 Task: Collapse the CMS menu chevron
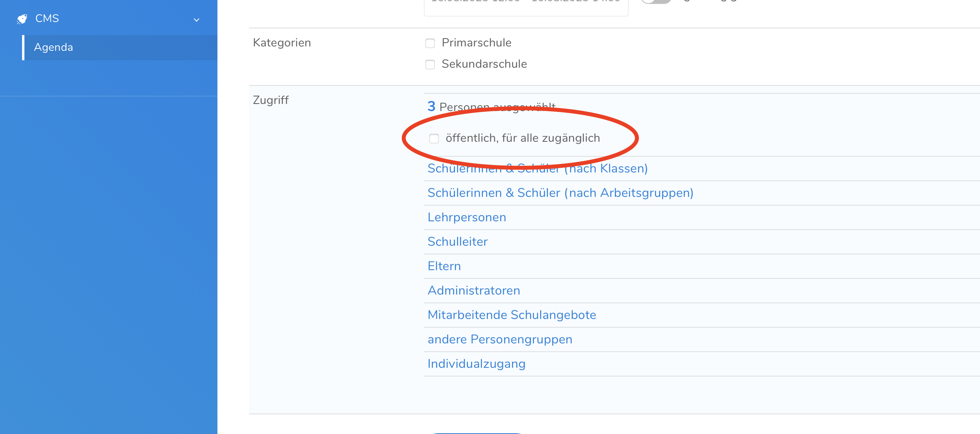click(x=197, y=20)
